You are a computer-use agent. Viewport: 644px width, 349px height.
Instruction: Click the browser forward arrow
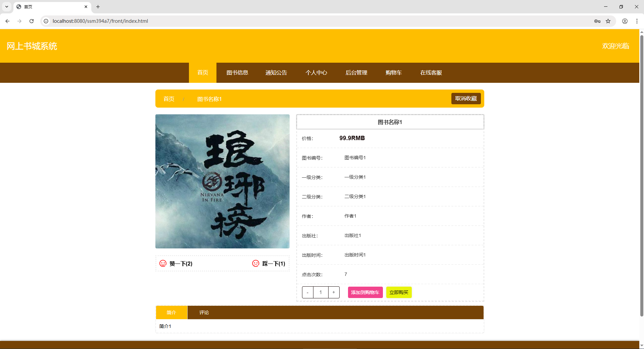point(19,21)
